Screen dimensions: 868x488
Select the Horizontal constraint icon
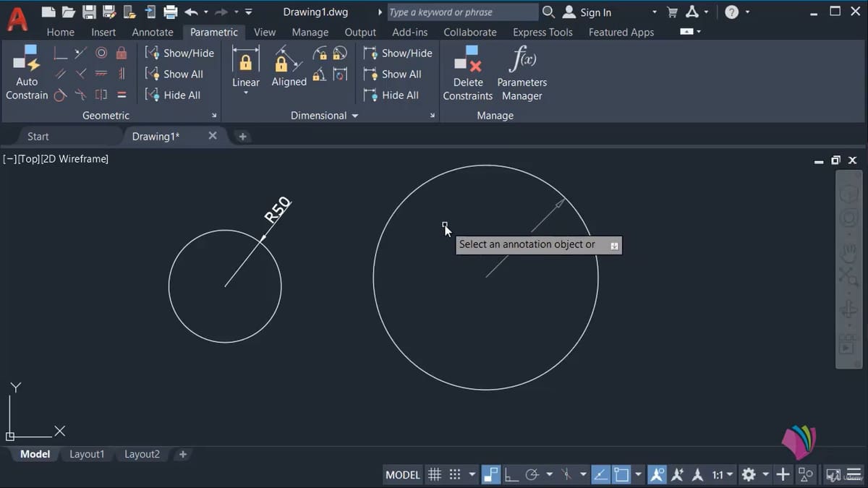coord(101,74)
